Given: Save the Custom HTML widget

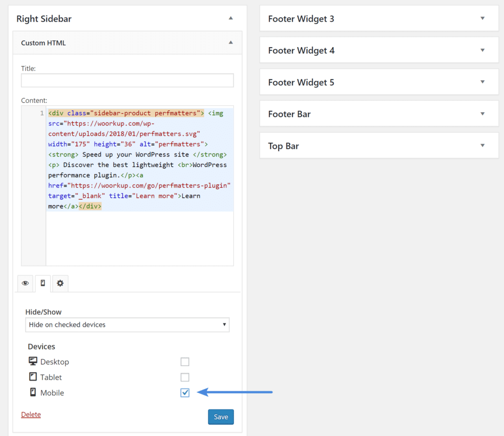Looking at the screenshot, I should point(221,417).
